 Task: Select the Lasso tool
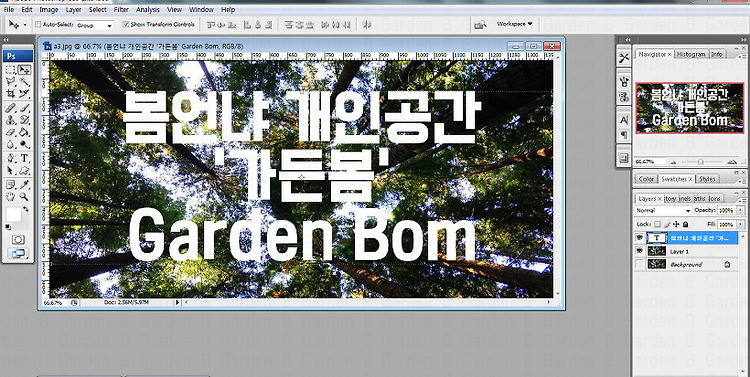coord(11,82)
